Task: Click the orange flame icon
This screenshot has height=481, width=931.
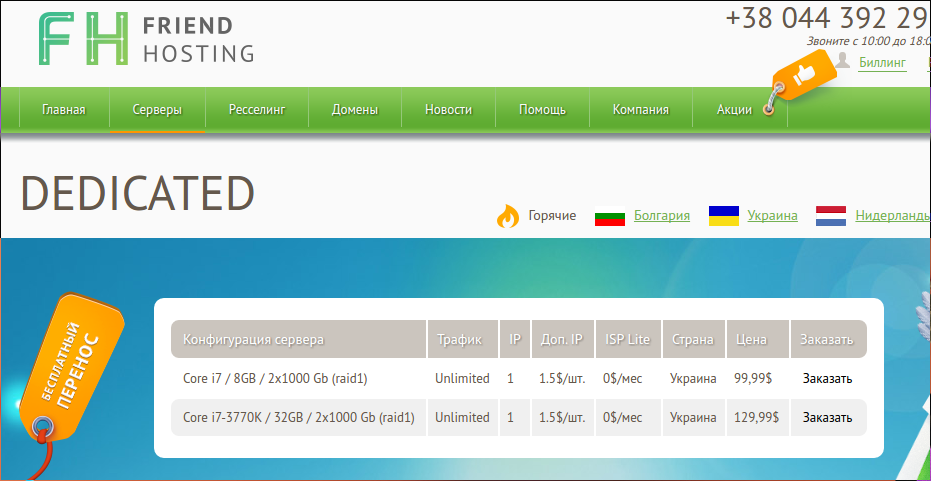Action: 508,216
